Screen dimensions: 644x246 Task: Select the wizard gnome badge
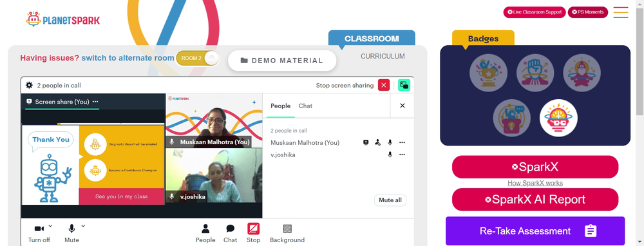tap(582, 73)
